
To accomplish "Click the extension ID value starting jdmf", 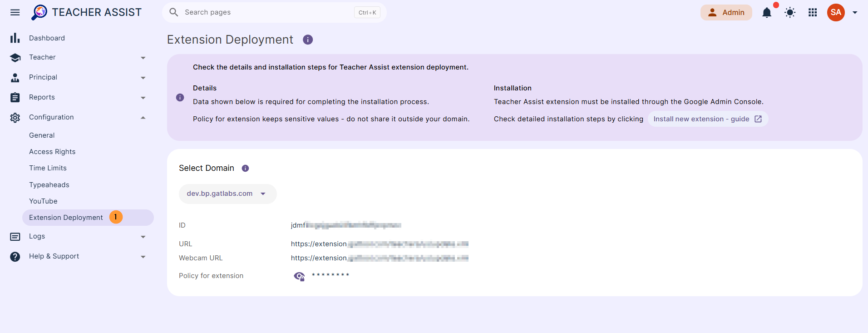I will [x=346, y=225].
